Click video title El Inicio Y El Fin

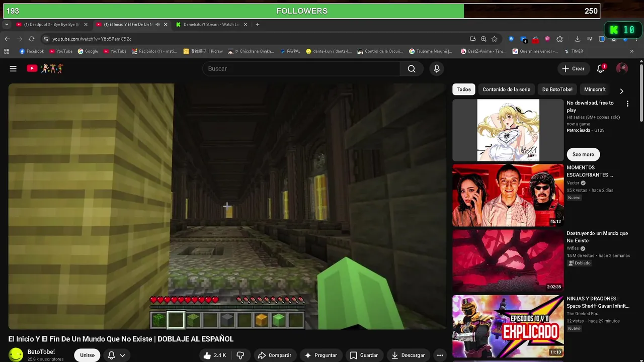pos(121,339)
